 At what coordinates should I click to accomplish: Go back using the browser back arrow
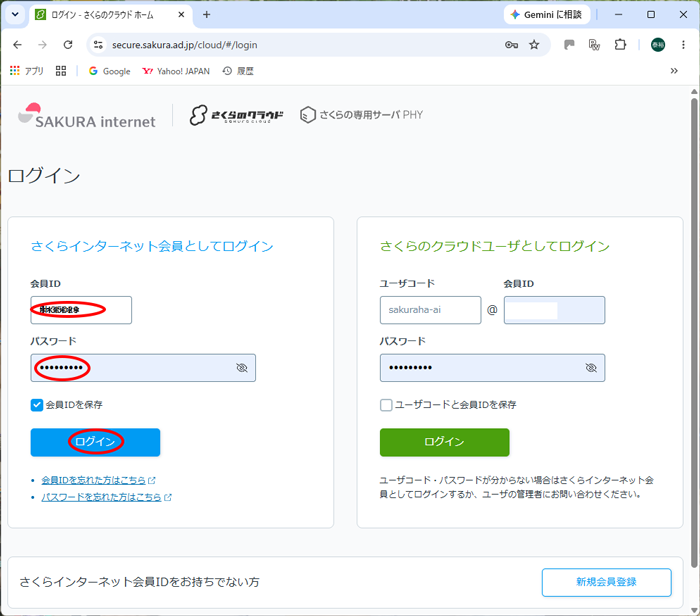tap(17, 45)
